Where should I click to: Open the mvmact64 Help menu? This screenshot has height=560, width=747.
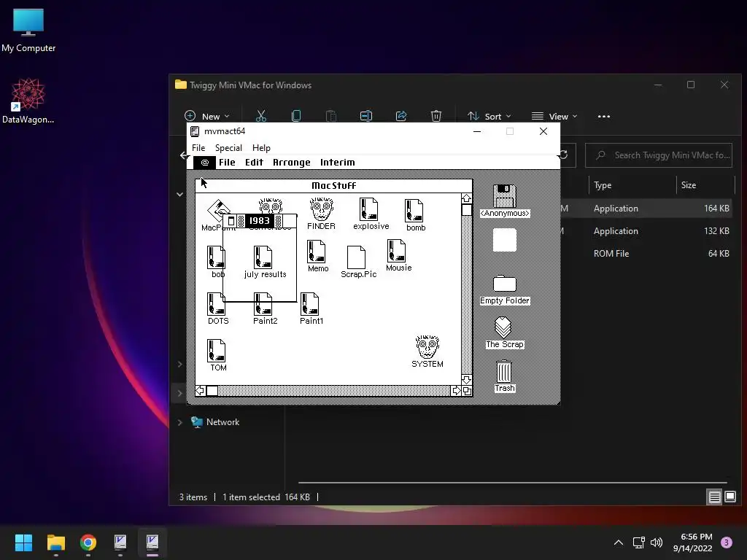[x=261, y=147]
